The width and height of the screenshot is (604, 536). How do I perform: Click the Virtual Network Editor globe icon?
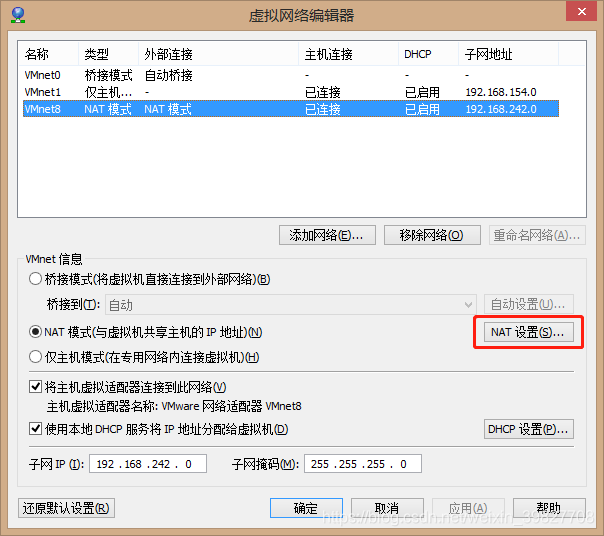point(18,15)
